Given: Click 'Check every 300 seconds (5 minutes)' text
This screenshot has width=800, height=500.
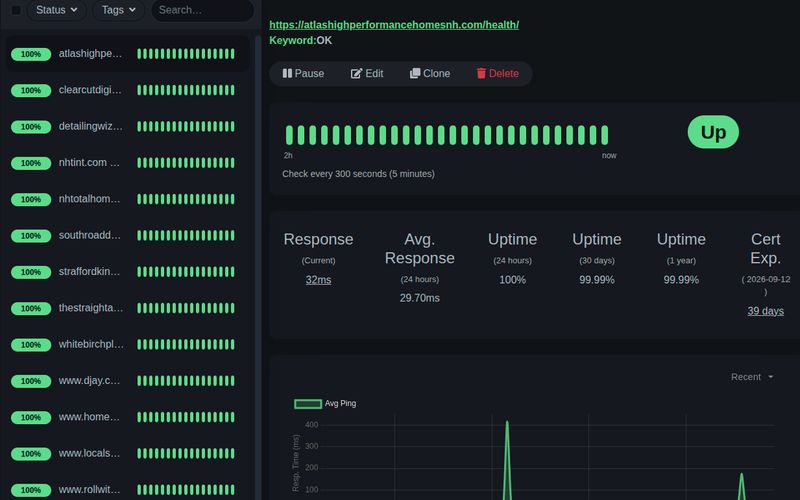Looking at the screenshot, I should point(358,174).
